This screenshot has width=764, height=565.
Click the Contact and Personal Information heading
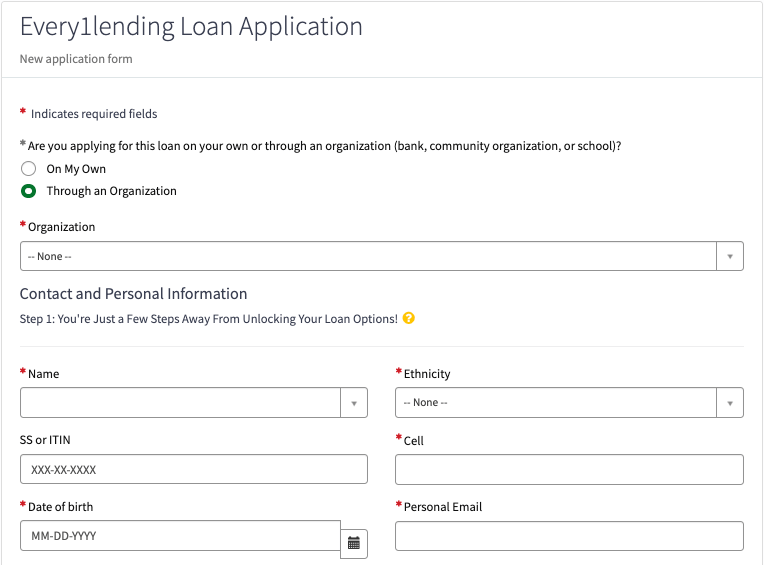[133, 294]
